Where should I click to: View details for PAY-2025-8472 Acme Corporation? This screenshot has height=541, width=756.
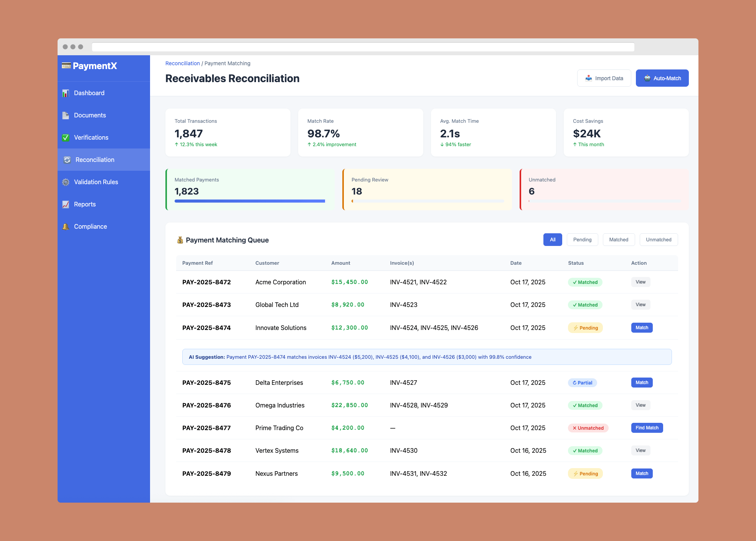[x=640, y=282]
